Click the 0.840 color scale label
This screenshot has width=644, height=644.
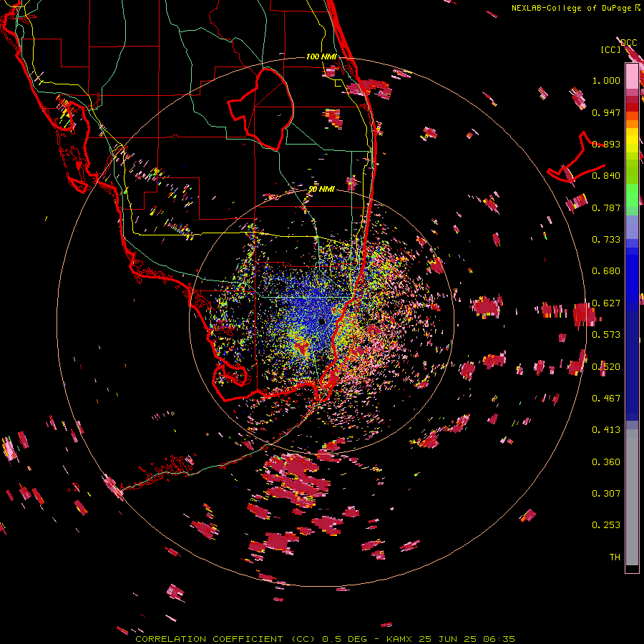[606, 176]
